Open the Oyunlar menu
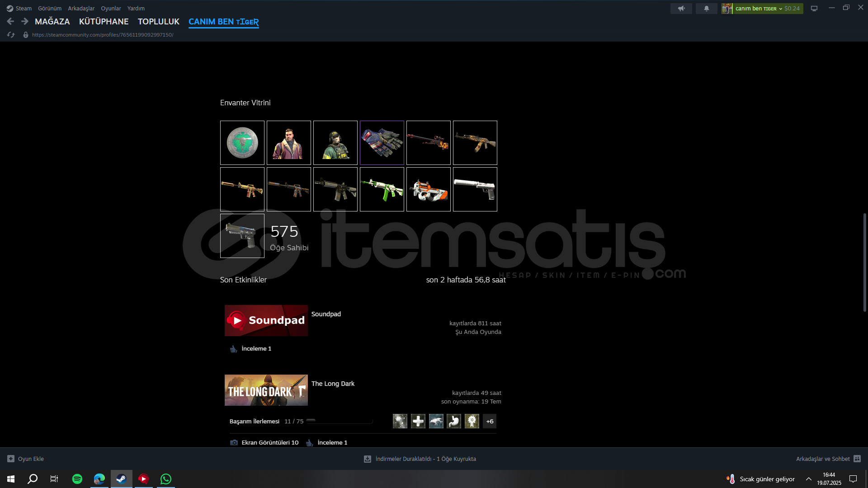Image resolution: width=868 pixels, height=488 pixels. tap(111, 8)
